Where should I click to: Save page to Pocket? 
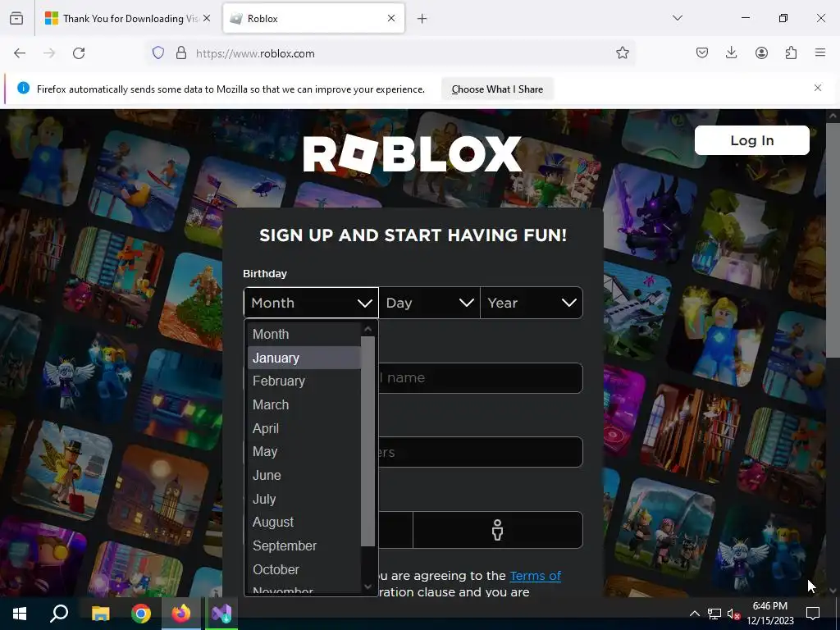tap(702, 52)
